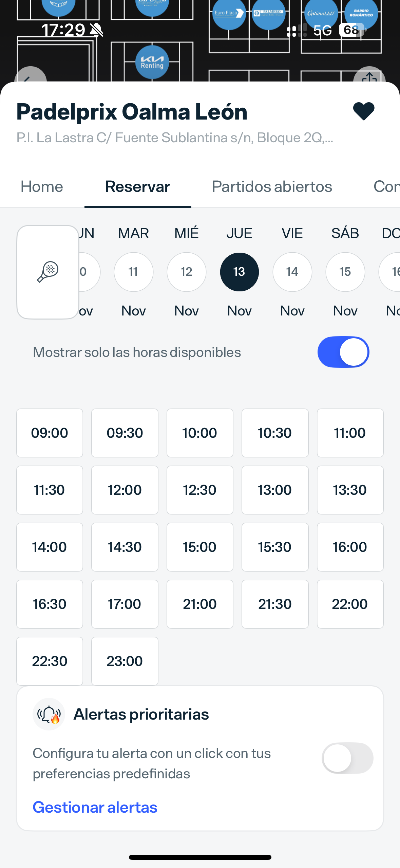Select Saturday 15 Nov date
The height and width of the screenshot is (868, 400).
point(345,272)
